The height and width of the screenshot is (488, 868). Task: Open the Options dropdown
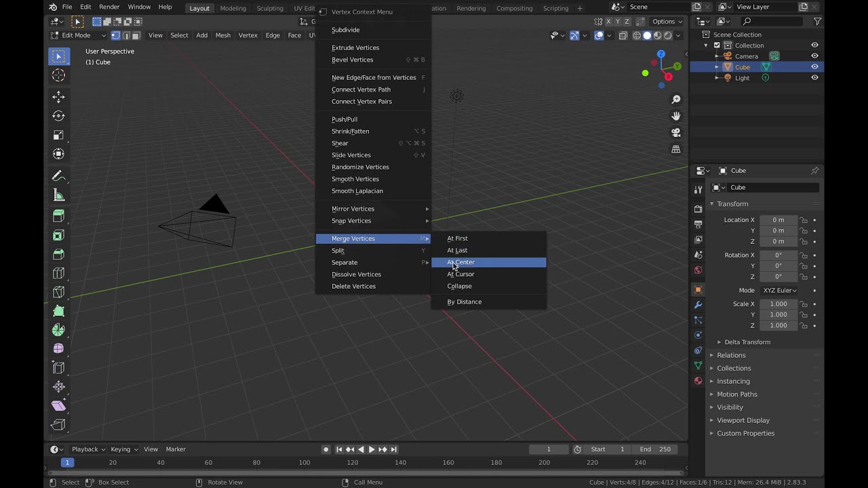pos(667,22)
